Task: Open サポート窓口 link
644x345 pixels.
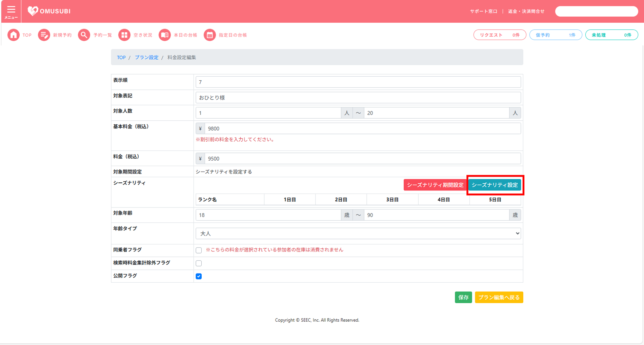Action: pyautogui.click(x=483, y=12)
